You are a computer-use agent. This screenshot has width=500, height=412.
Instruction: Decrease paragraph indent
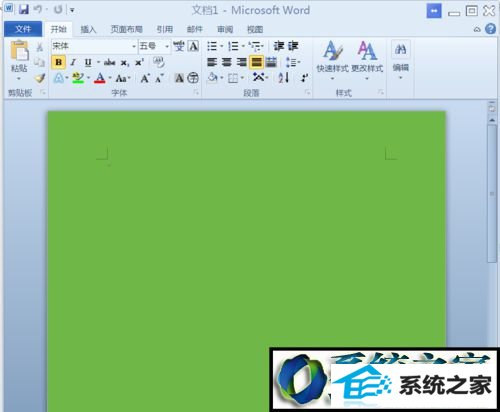[x=279, y=46]
